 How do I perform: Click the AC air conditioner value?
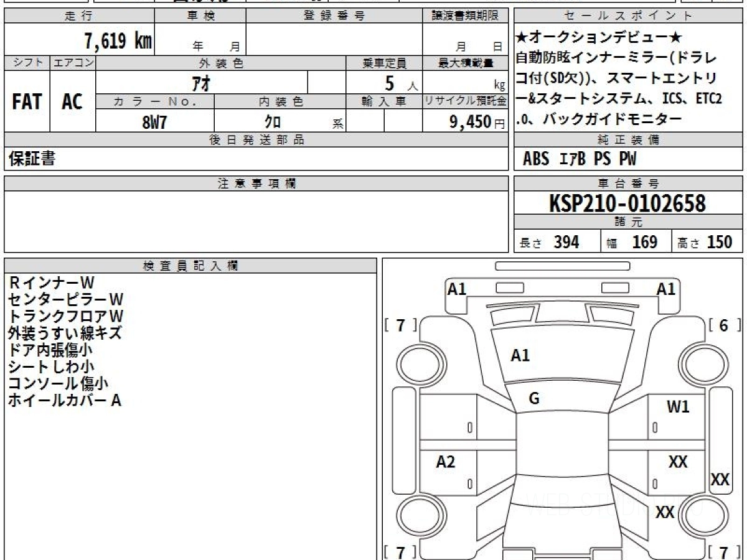pyautogui.click(x=72, y=101)
